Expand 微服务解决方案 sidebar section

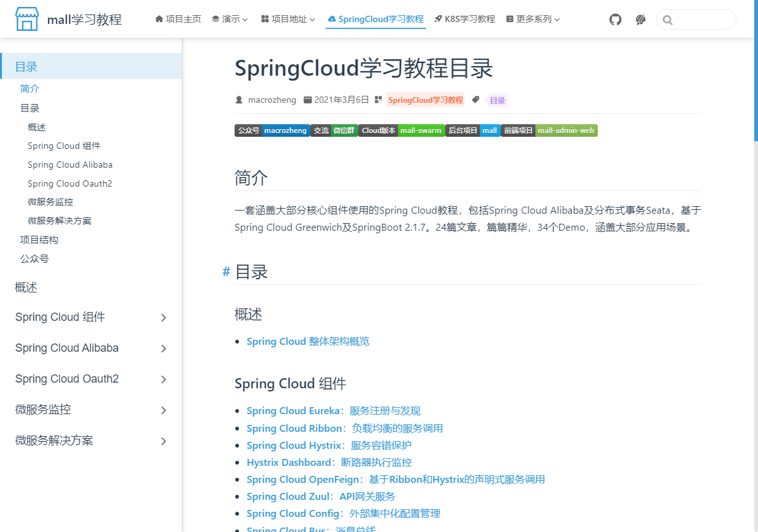click(x=91, y=441)
